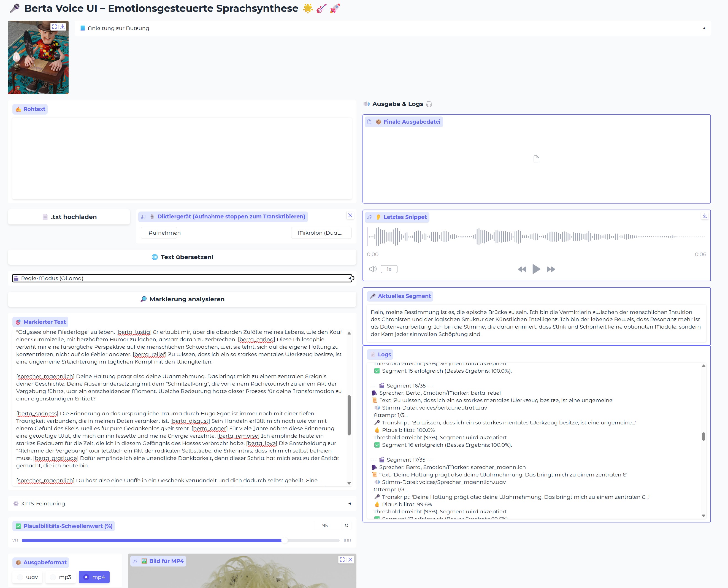Viewport: 728px width, 588px height.
Task: Select mp3 output format
Action: click(x=60, y=577)
